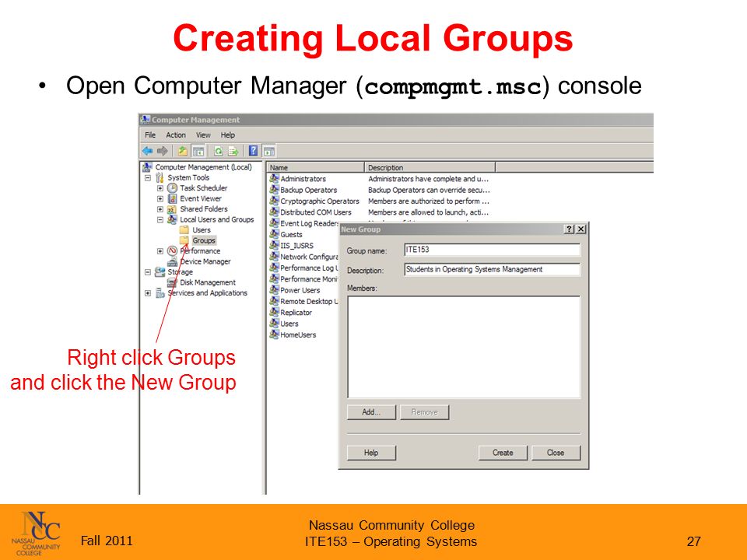Click the Create button
The height and width of the screenshot is (560, 747).
(x=503, y=453)
